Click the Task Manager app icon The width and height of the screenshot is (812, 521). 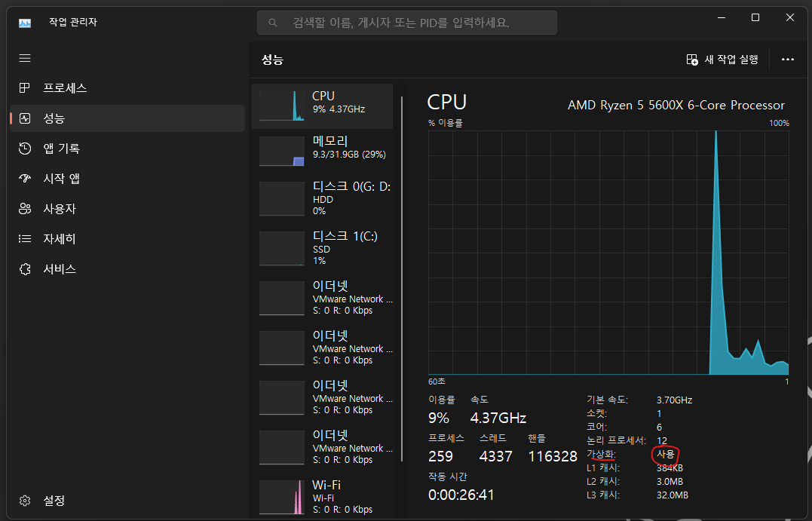coord(25,23)
